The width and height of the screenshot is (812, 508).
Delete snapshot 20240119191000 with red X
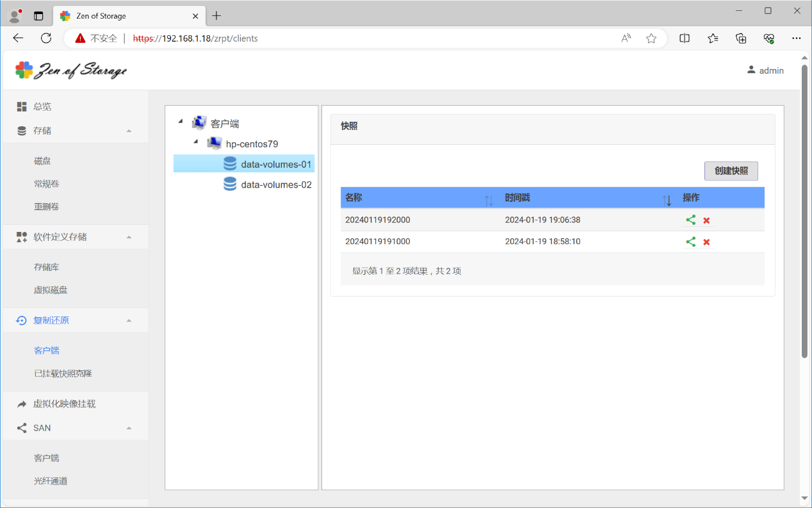coord(706,242)
